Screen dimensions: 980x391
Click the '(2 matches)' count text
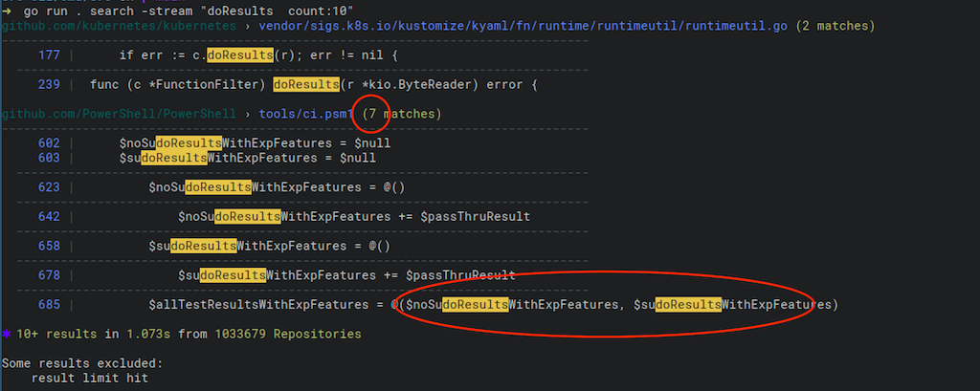835,26
